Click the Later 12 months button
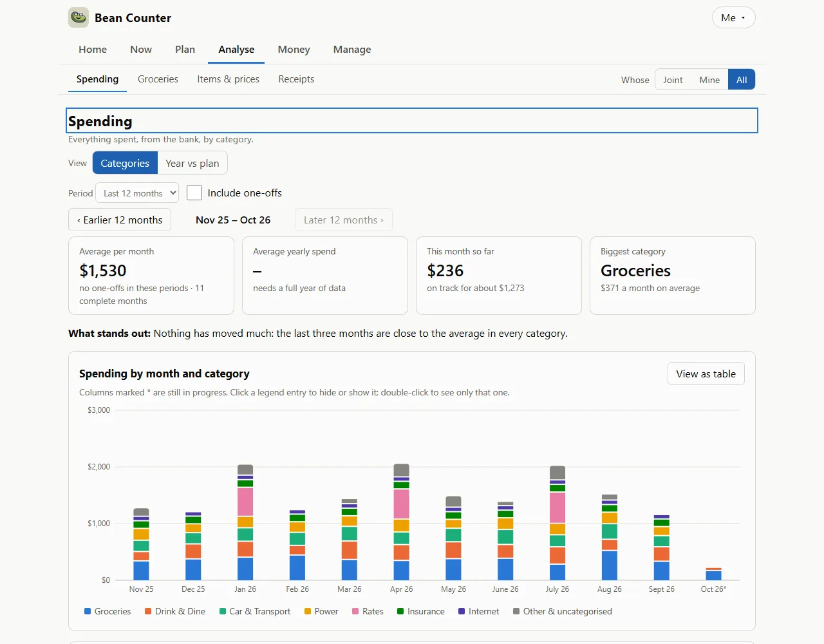The width and height of the screenshot is (824, 644). click(343, 220)
